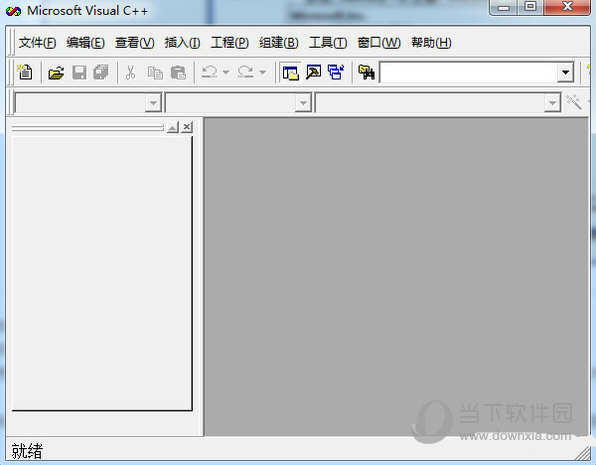Open the Find combo box dropdown arrow

pos(566,72)
